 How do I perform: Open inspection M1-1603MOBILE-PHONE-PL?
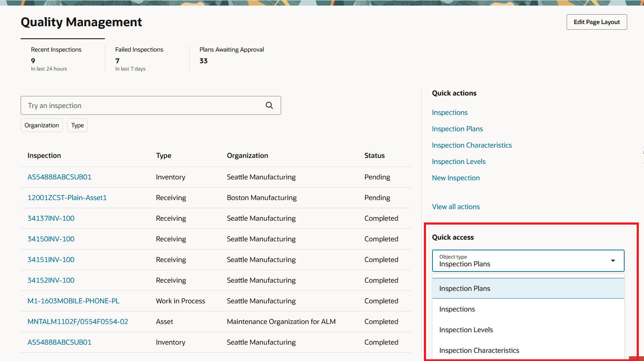tap(74, 301)
